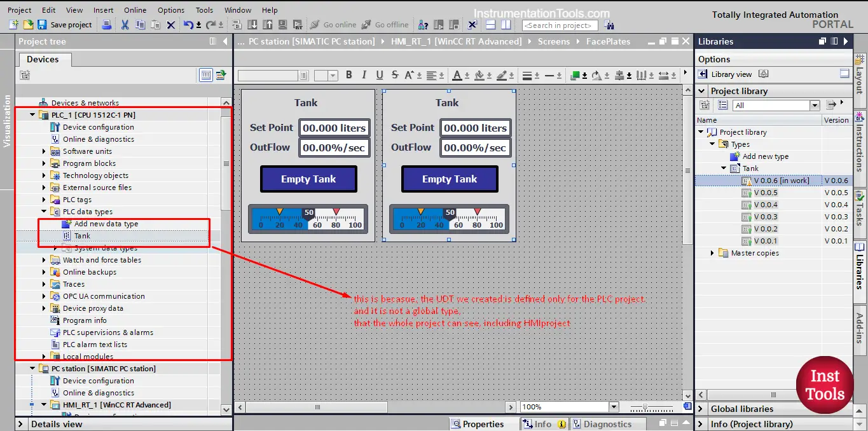Click the rotate object icon in format toolbar
This screenshot has height=431, width=868.
(x=596, y=75)
